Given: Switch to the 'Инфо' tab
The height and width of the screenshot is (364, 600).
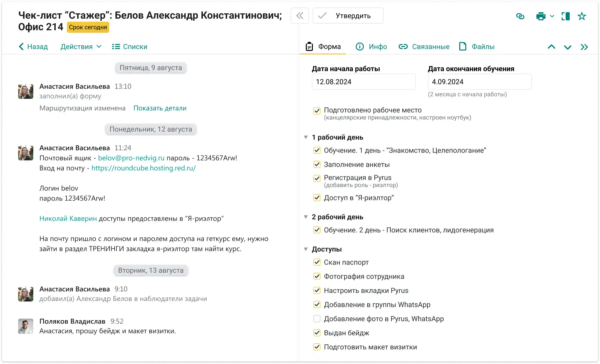Looking at the screenshot, I should click(371, 47).
